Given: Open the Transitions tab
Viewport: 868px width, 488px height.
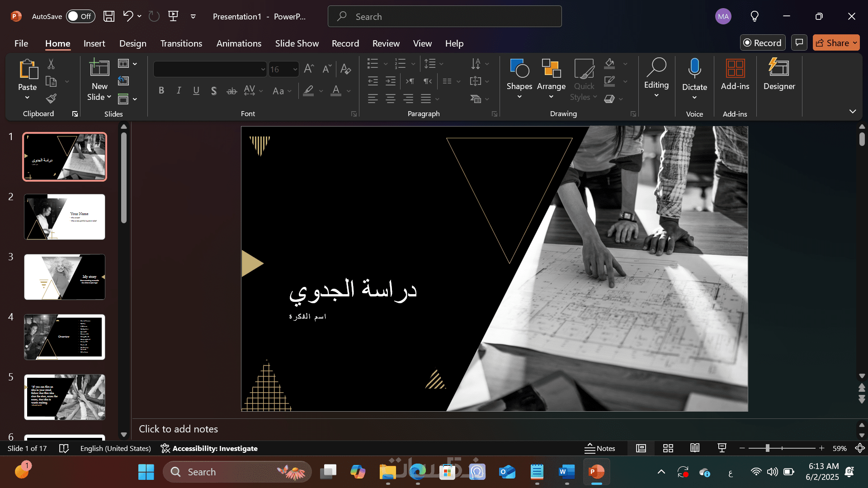Looking at the screenshot, I should point(181,43).
